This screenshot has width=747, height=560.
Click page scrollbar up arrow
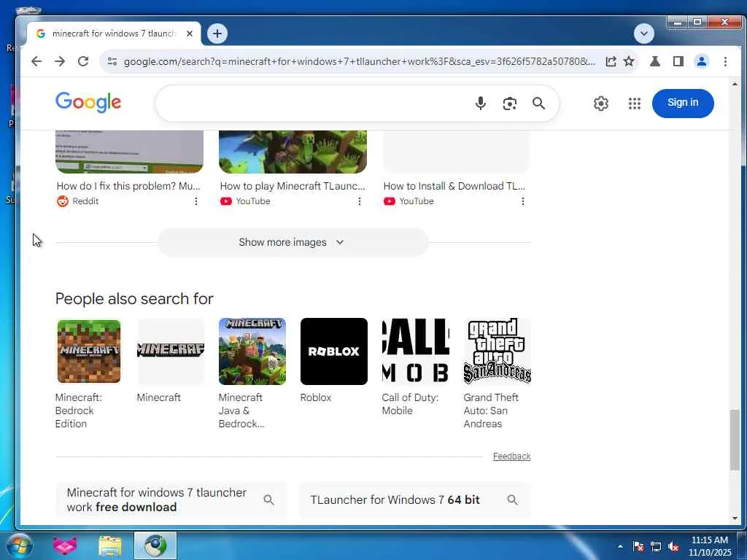(x=735, y=84)
